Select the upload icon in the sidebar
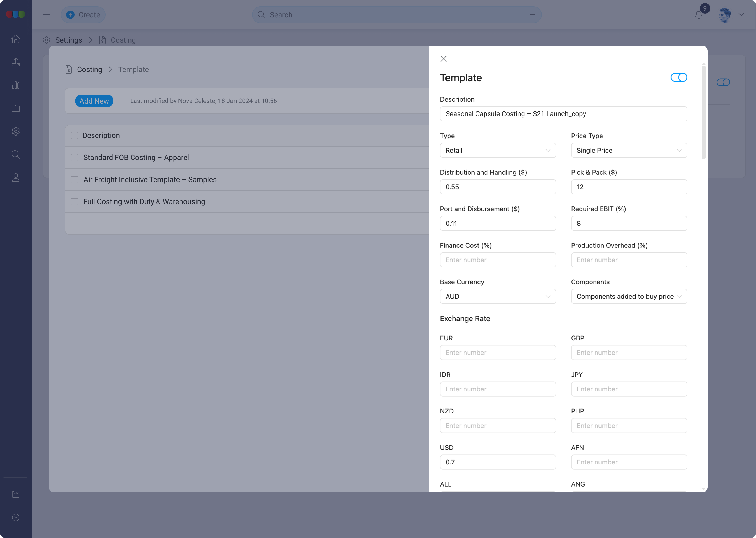This screenshot has height=538, width=756. coord(15,62)
